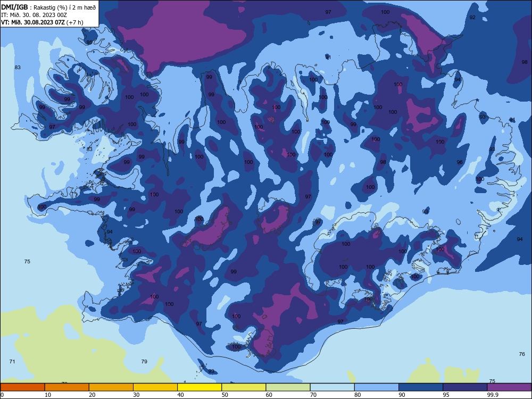Viewport: 532px width, 399px height.
Task: Click the humidity value 96 on the map
Action: [460, 162]
